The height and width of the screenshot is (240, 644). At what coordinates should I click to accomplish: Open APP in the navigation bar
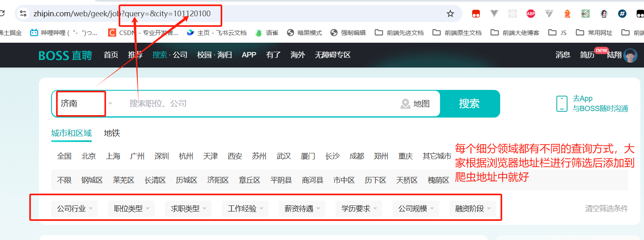pyautogui.click(x=249, y=55)
